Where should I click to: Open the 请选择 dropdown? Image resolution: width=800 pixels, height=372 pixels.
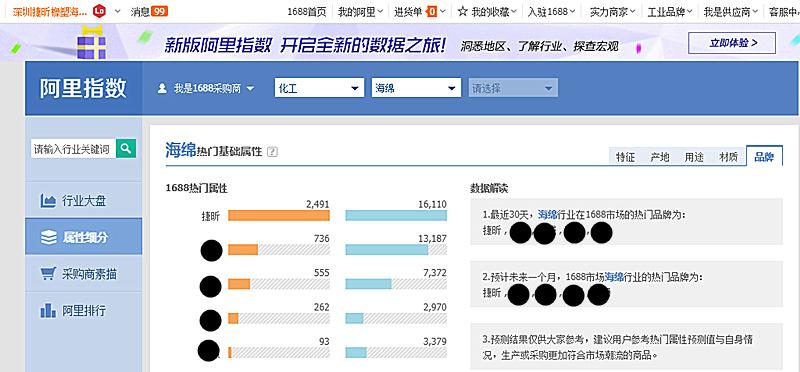tap(513, 88)
